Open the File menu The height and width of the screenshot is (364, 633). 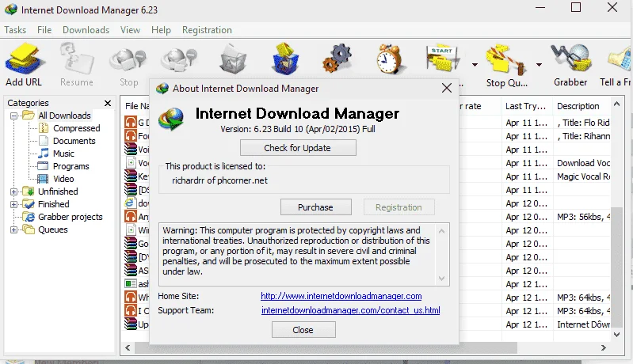[x=44, y=30]
